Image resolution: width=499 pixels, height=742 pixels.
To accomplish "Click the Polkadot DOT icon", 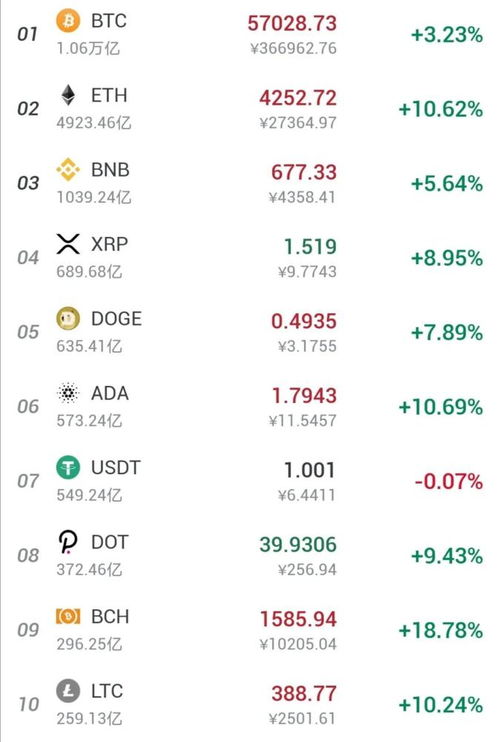I will point(68,542).
